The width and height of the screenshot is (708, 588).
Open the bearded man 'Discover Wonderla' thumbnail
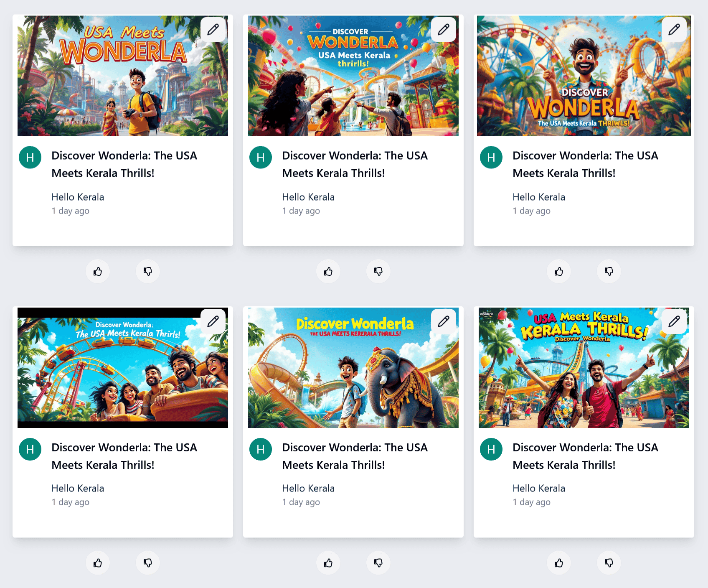tap(584, 76)
